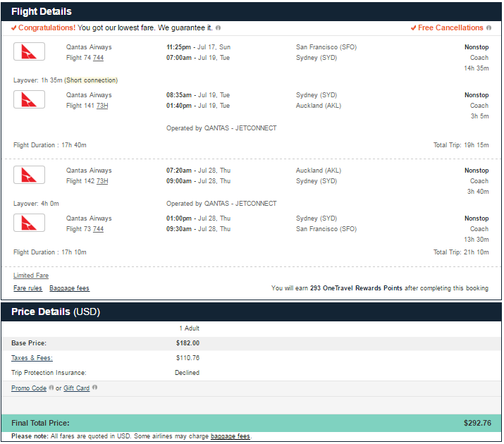Open the Taxes & Fees breakdown link
This screenshot has width=504, height=444.
(32, 358)
